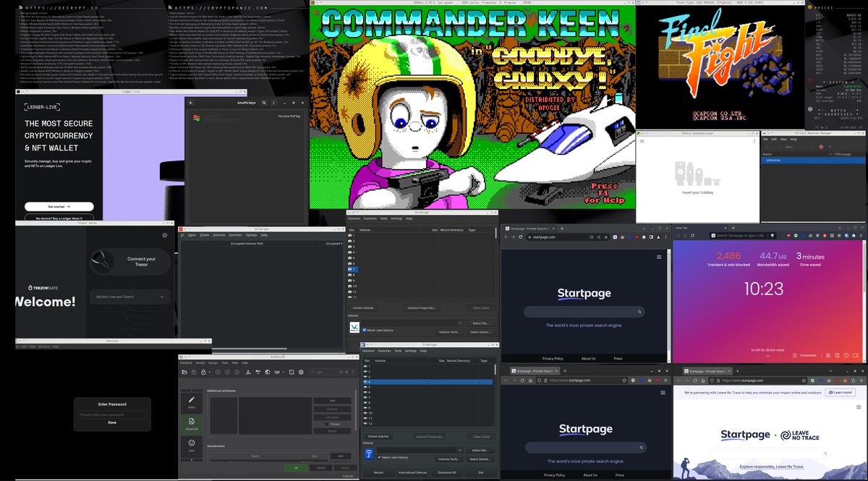The width and height of the screenshot is (868, 481).
Task: Open the Options menu in zuluCrypt
Action: [x=251, y=235]
